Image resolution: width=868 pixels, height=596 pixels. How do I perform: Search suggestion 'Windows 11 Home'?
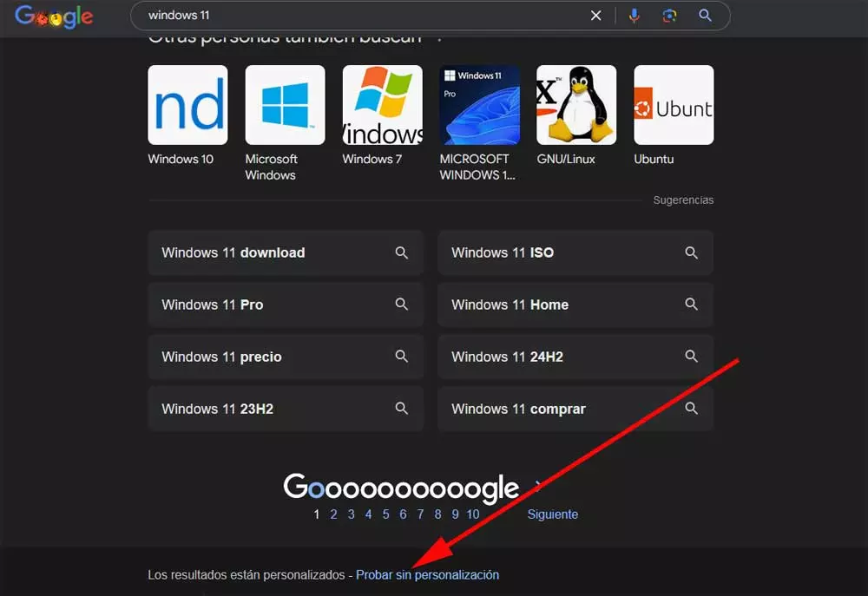coord(575,305)
